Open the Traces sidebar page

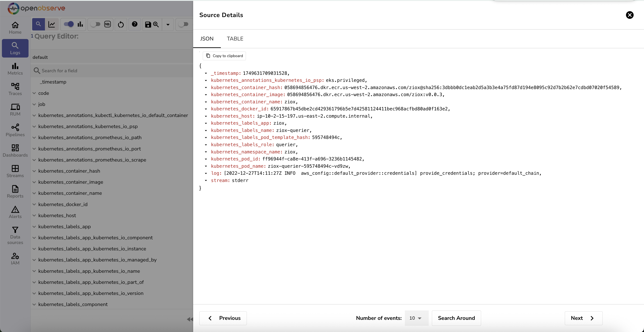(15, 89)
